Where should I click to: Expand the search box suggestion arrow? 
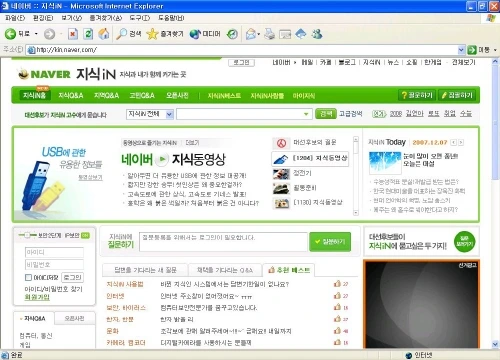point(306,114)
